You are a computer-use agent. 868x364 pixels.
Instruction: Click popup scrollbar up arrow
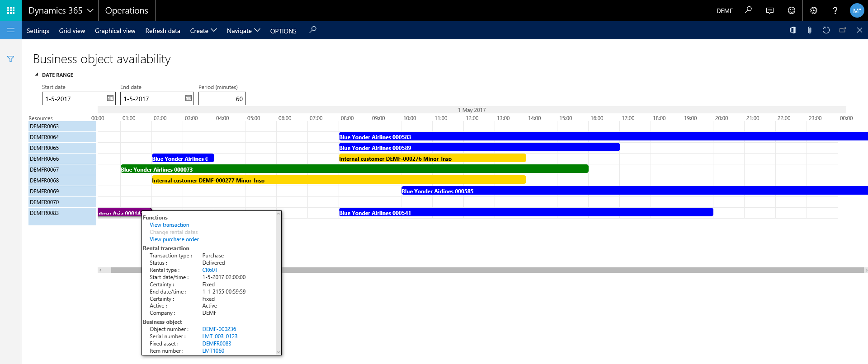[278, 214]
